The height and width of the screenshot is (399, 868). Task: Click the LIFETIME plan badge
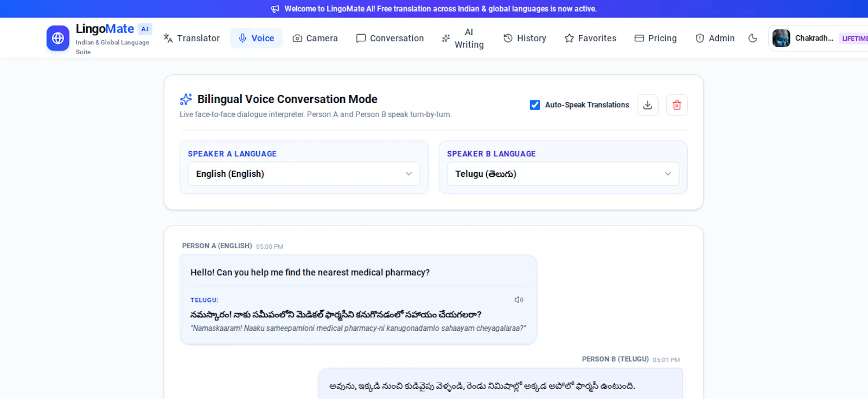[x=854, y=38]
